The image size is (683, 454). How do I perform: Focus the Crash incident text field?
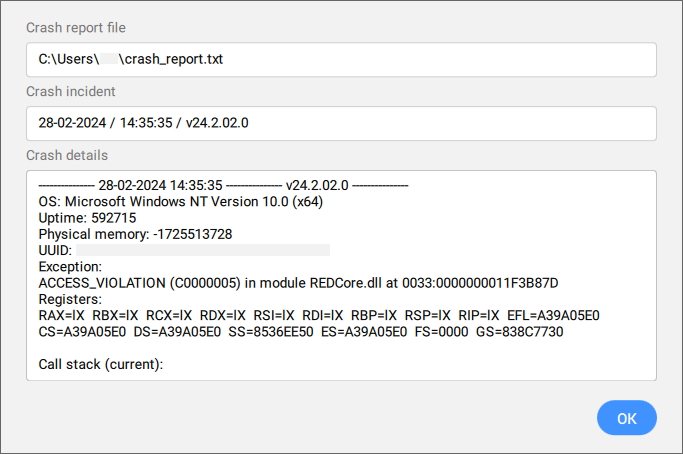[340, 123]
